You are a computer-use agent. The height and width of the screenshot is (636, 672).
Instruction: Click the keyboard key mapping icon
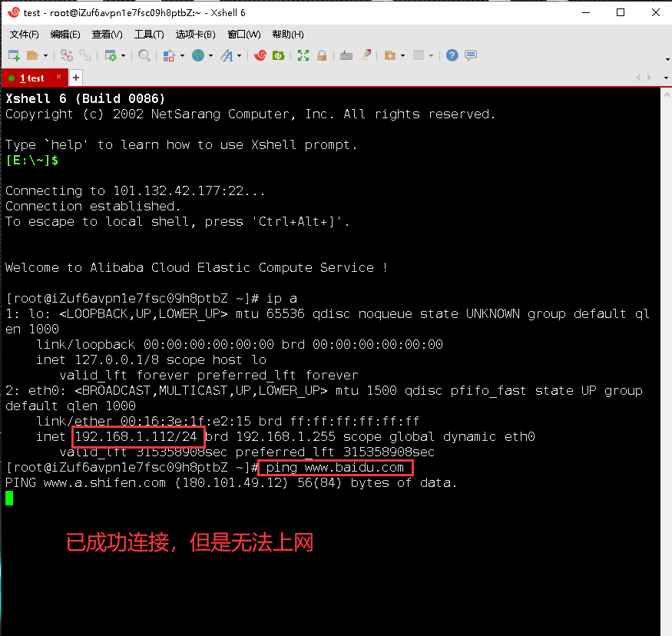coord(346,55)
